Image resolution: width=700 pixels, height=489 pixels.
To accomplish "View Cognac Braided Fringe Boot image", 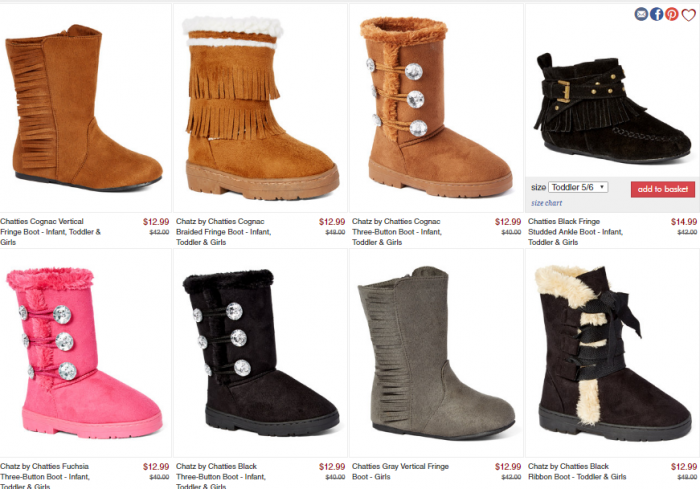I will click(x=260, y=108).
